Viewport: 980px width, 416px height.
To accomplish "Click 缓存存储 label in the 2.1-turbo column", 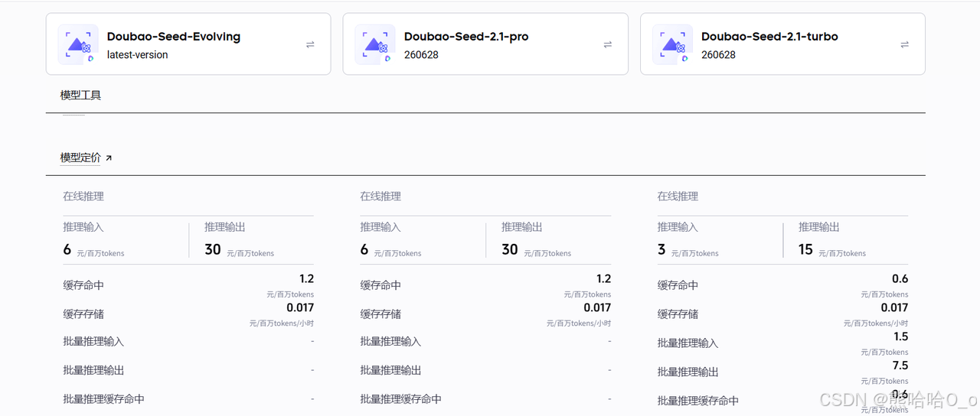I will click(x=678, y=314).
